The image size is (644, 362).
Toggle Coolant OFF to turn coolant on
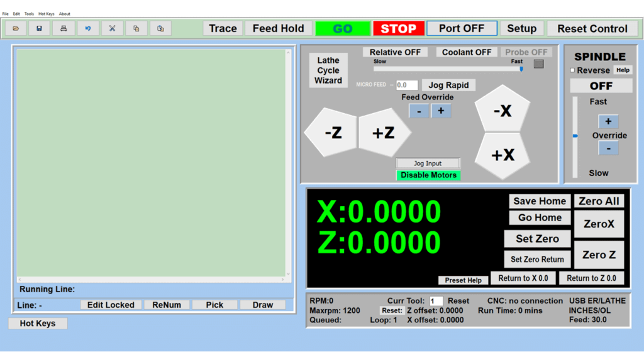(x=467, y=52)
